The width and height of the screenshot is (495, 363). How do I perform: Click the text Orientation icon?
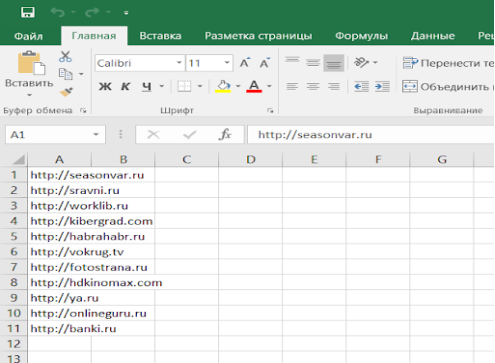(x=361, y=62)
